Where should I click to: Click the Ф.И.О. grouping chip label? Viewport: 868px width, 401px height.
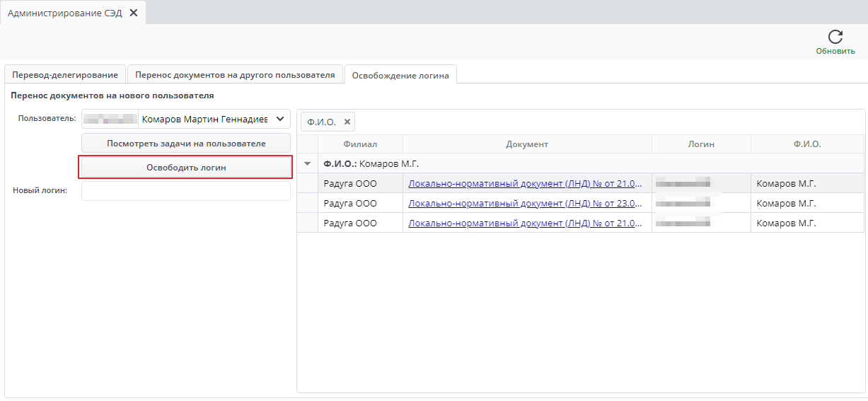click(321, 122)
